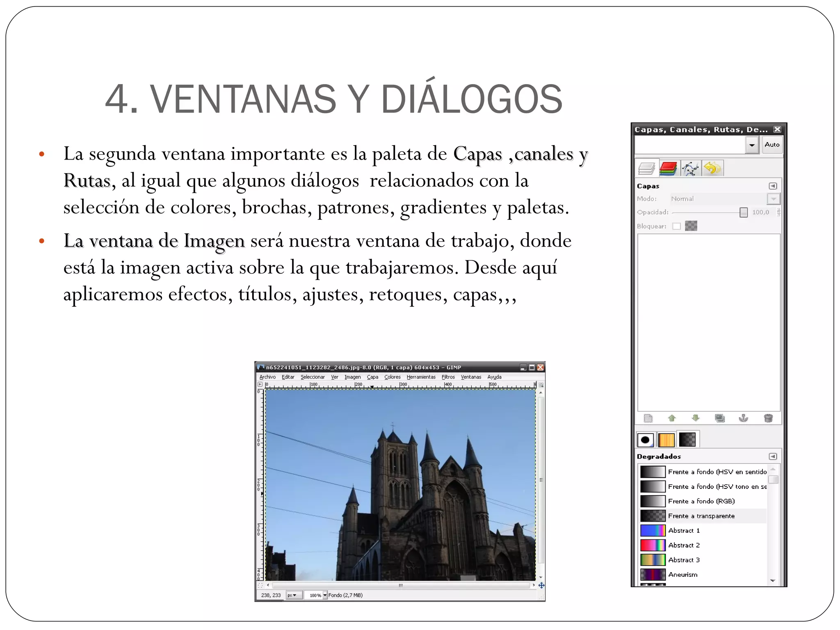Switch to the Gradients tab icon
Viewport: 840px width, 630px height.
pos(687,440)
